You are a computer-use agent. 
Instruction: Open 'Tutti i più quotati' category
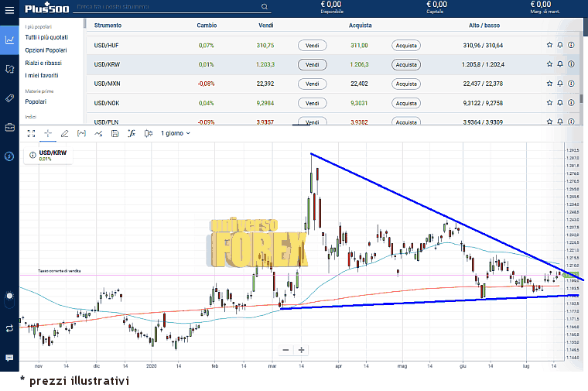46,37
